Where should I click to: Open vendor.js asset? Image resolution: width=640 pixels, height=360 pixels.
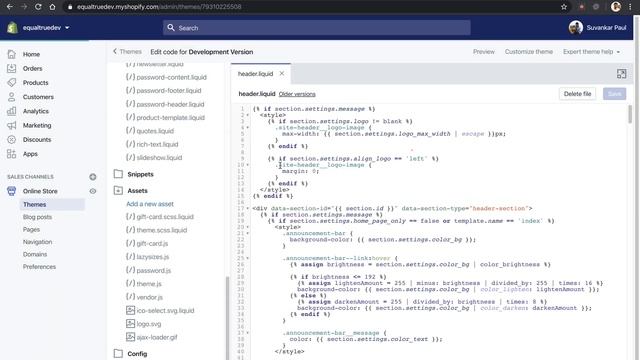point(144,297)
